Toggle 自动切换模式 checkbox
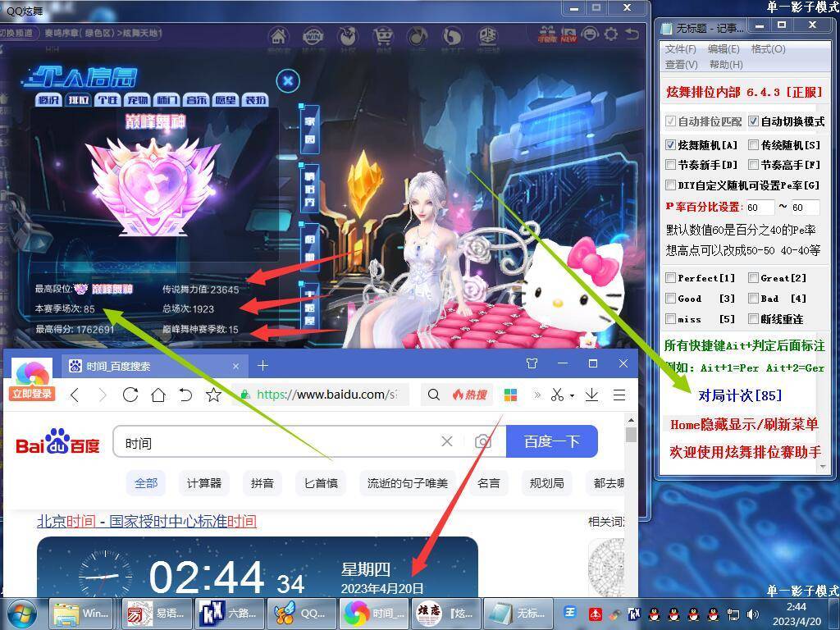840x630 pixels. tap(753, 121)
